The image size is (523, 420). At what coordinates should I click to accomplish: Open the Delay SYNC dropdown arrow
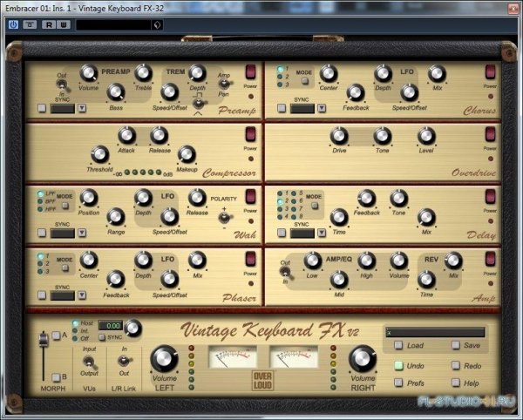click(322, 233)
